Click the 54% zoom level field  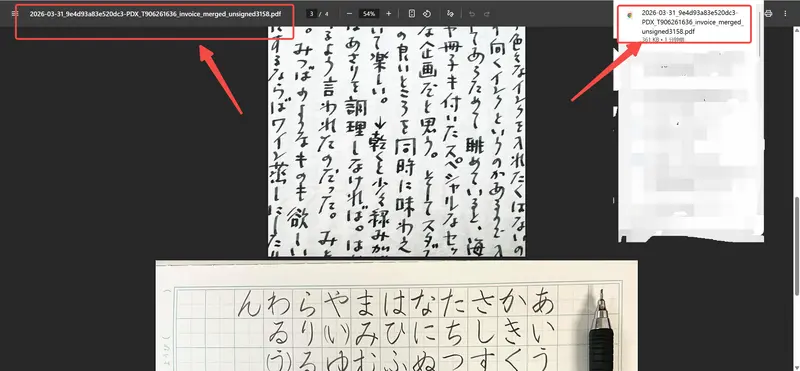pos(369,14)
